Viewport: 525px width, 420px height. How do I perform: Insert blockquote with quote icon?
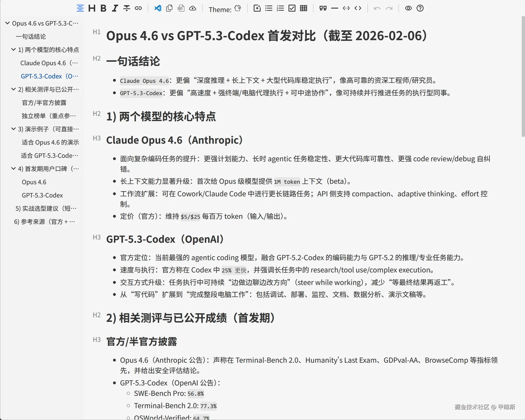click(x=323, y=8)
